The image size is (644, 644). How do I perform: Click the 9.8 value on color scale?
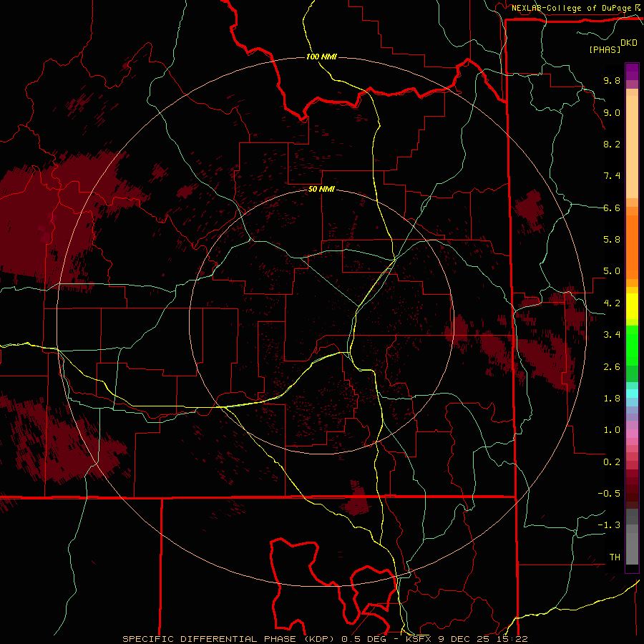[x=612, y=81]
